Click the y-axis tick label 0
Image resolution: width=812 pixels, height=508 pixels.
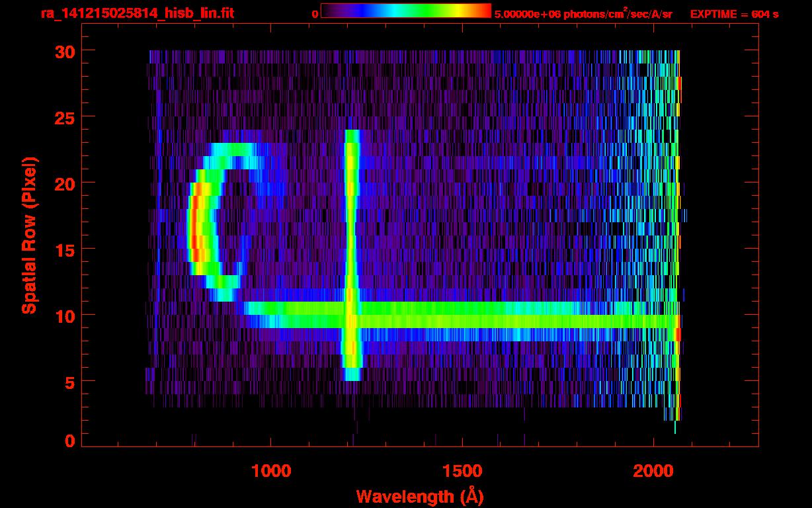pos(70,441)
